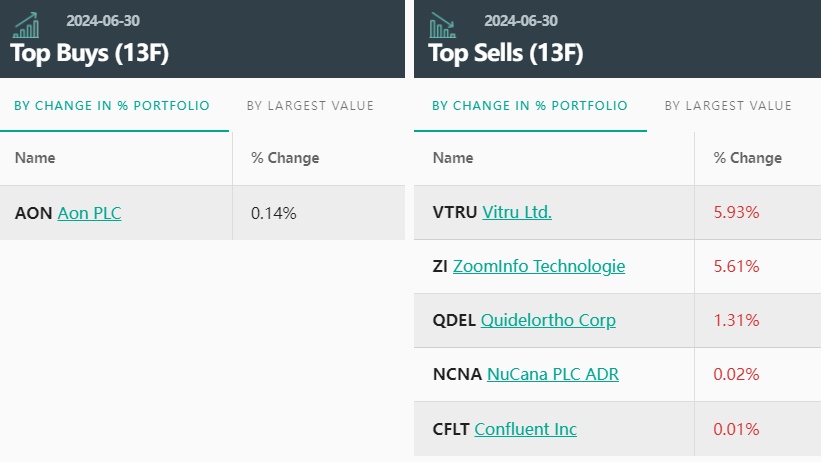The width and height of the screenshot is (821, 462).
Task: Click the % Change column header in Top Sells
Action: tap(747, 158)
